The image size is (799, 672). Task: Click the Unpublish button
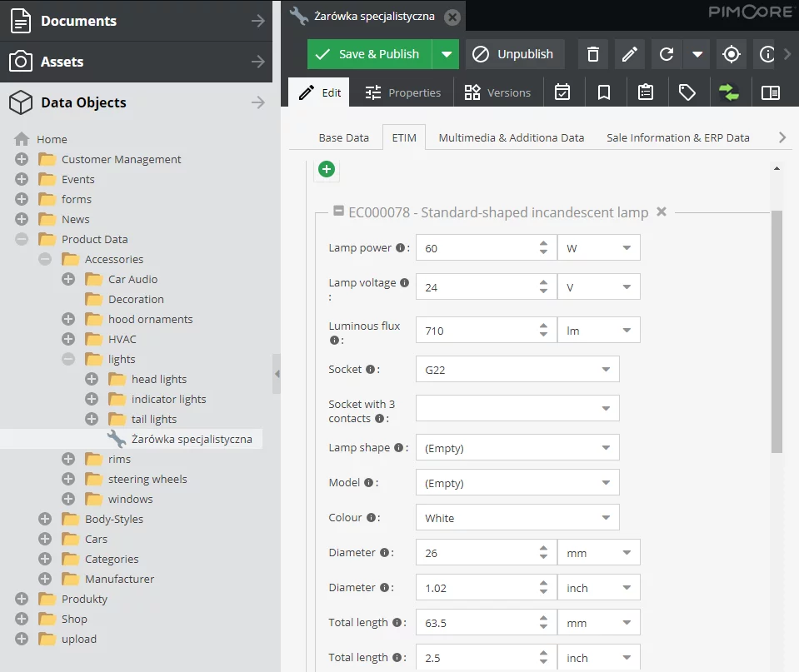[514, 54]
